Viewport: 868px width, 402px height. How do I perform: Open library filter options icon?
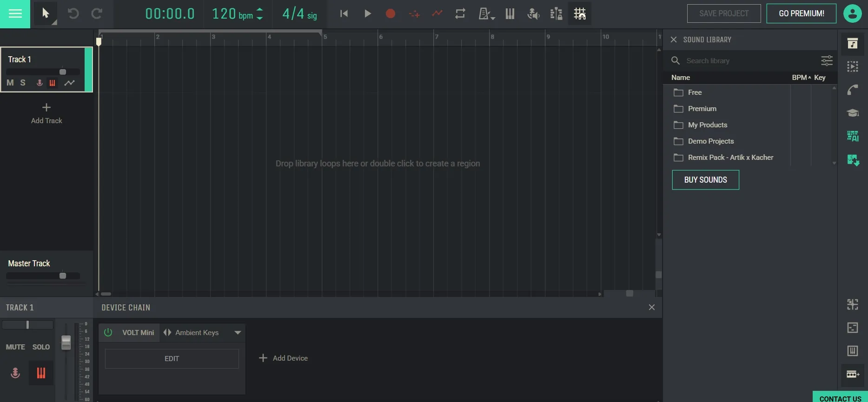[827, 60]
